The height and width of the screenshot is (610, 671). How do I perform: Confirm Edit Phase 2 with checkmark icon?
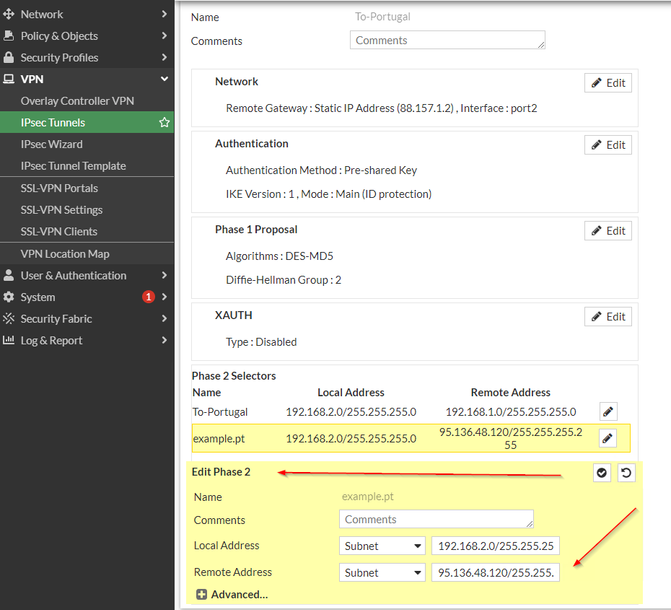coord(602,473)
